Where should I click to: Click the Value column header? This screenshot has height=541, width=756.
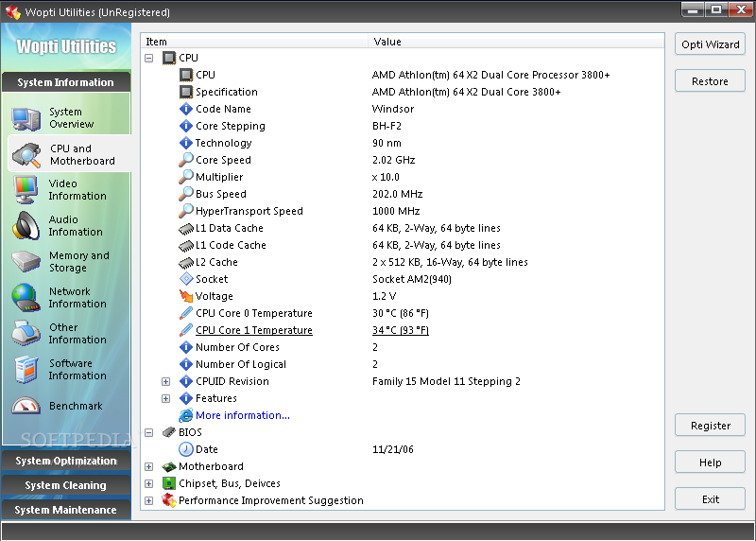pos(516,42)
